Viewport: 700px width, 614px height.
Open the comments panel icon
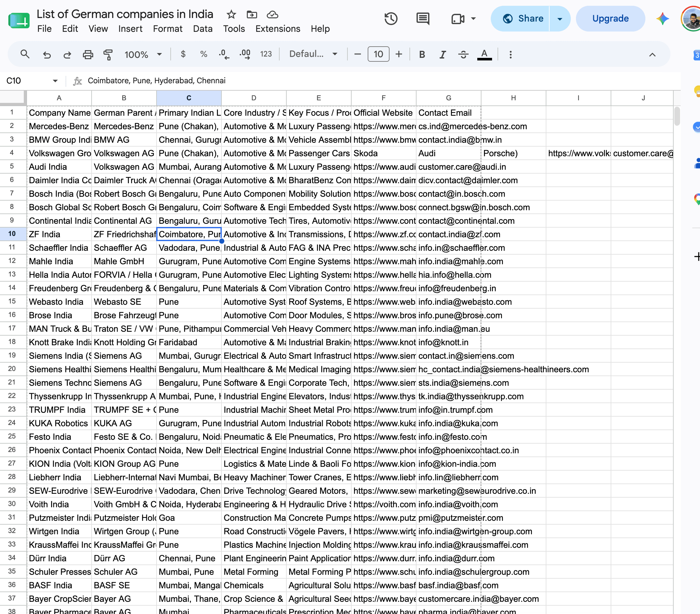pos(423,19)
